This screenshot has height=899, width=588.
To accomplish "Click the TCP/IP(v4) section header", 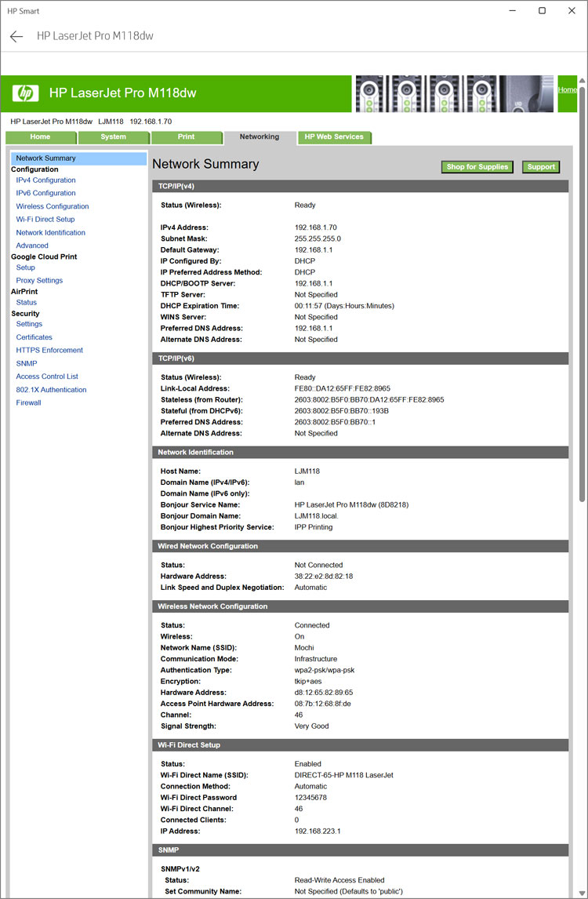I will (361, 187).
